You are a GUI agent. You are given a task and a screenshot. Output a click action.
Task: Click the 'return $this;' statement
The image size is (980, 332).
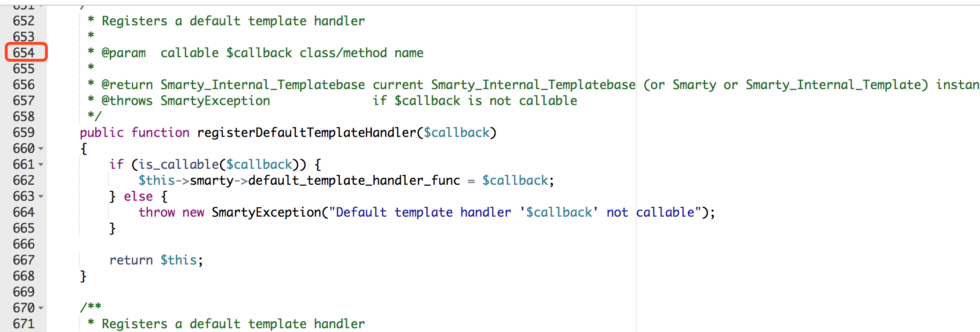156,260
